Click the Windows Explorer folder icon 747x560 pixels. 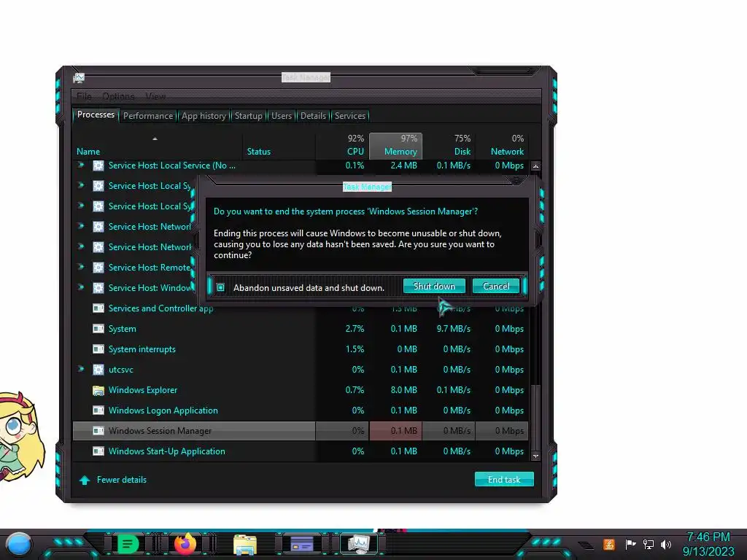(x=98, y=391)
